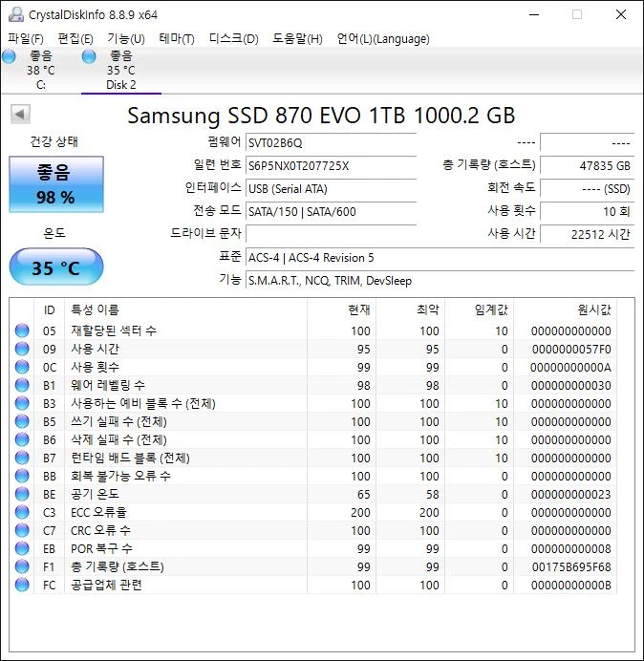Click the blue status orb for Disk 2
Viewport: 644px width, 661px height.
[x=89, y=56]
